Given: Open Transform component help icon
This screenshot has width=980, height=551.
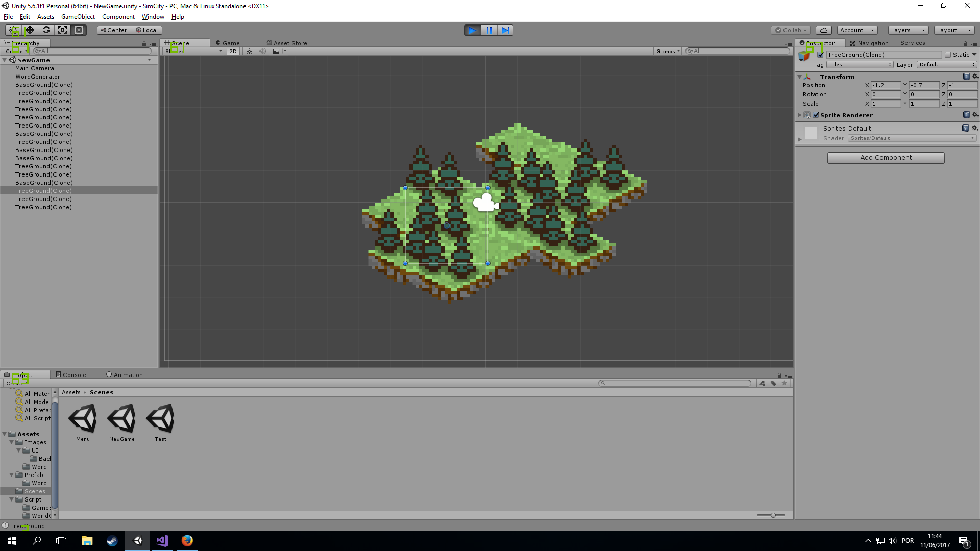Looking at the screenshot, I should coord(966,77).
